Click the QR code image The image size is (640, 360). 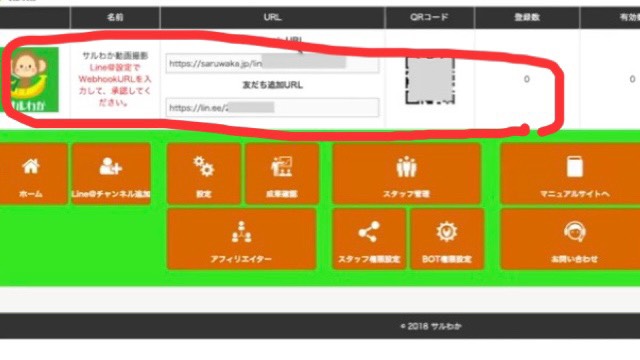[x=430, y=80]
